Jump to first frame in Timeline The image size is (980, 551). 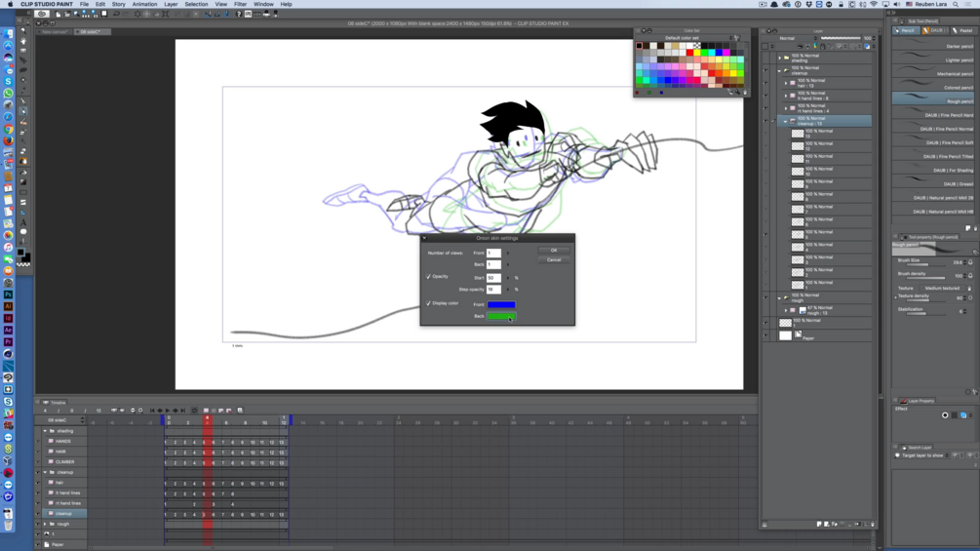point(152,411)
